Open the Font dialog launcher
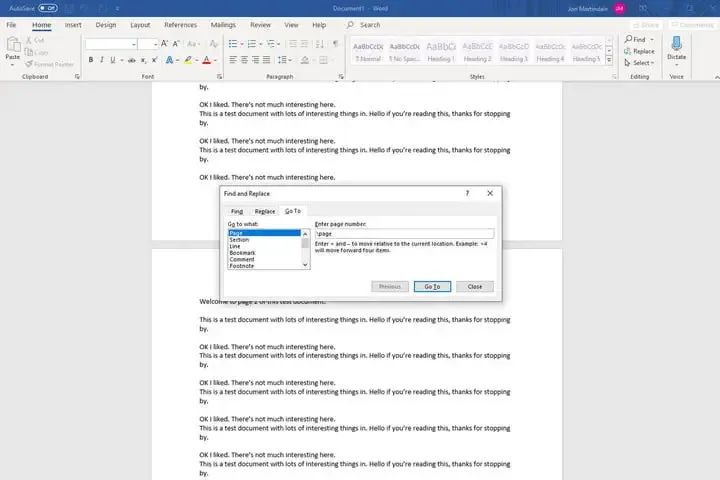 (219, 77)
